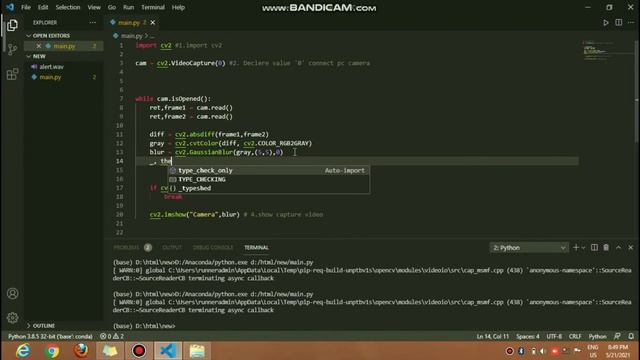Open Firefox from taskbar
640x360 pixels.
point(81,351)
